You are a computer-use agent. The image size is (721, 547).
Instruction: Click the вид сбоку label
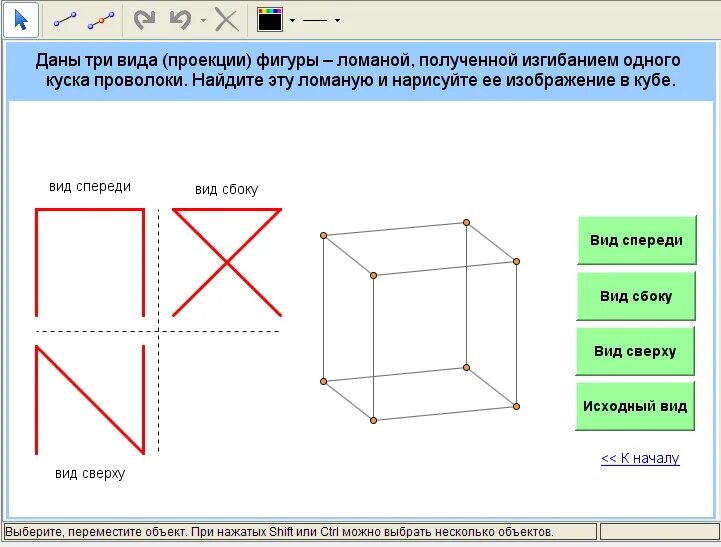tap(227, 189)
